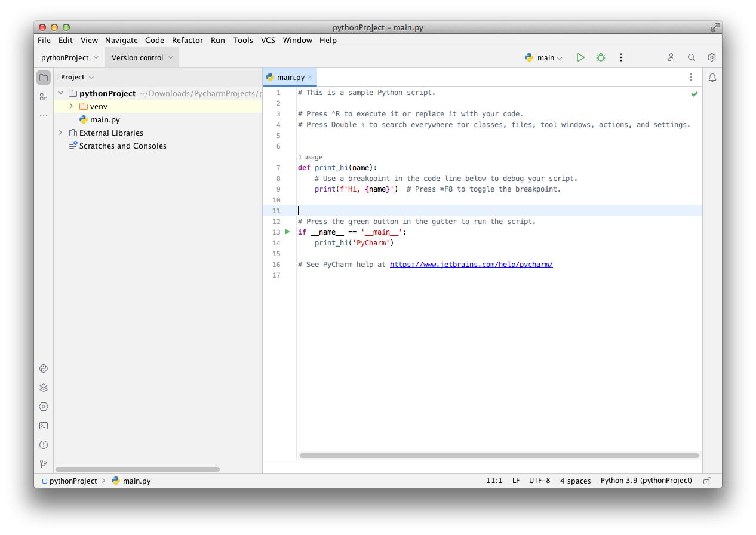
Task: Click print_hi('PyCharm') call text
Action: 354,243
